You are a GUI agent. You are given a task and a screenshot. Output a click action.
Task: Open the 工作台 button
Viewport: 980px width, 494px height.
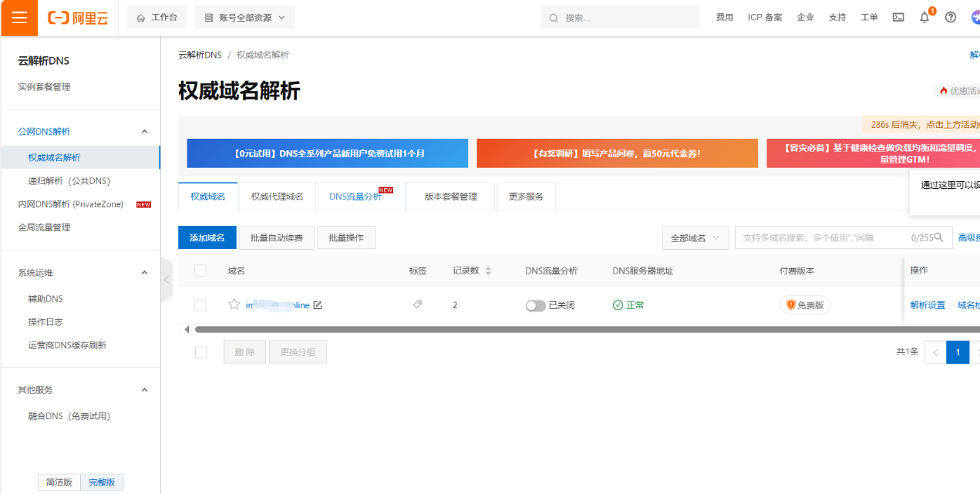[157, 18]
